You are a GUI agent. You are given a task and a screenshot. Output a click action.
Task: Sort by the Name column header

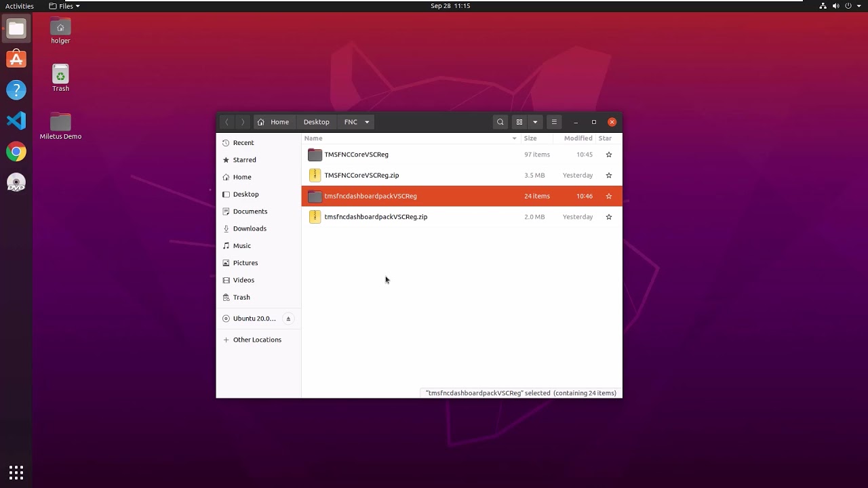(x=411, y=138)
